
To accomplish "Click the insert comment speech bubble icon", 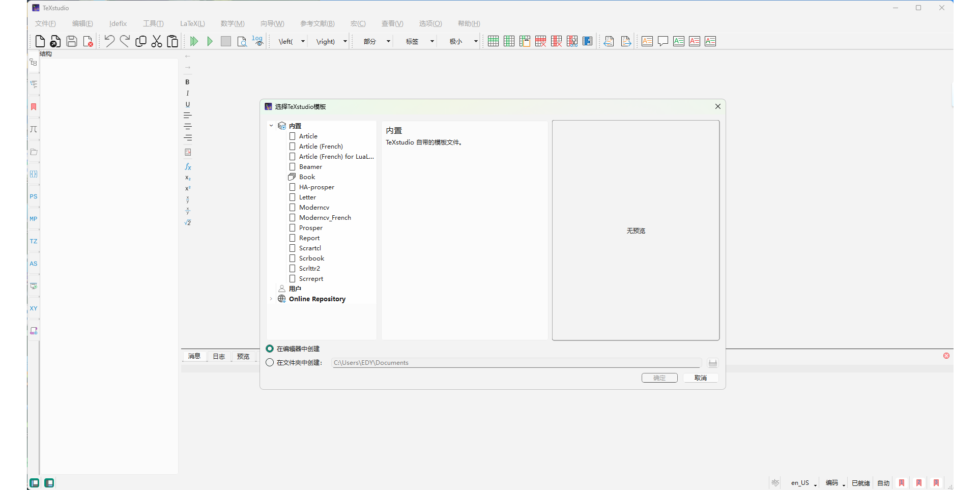I will point(664,41).
